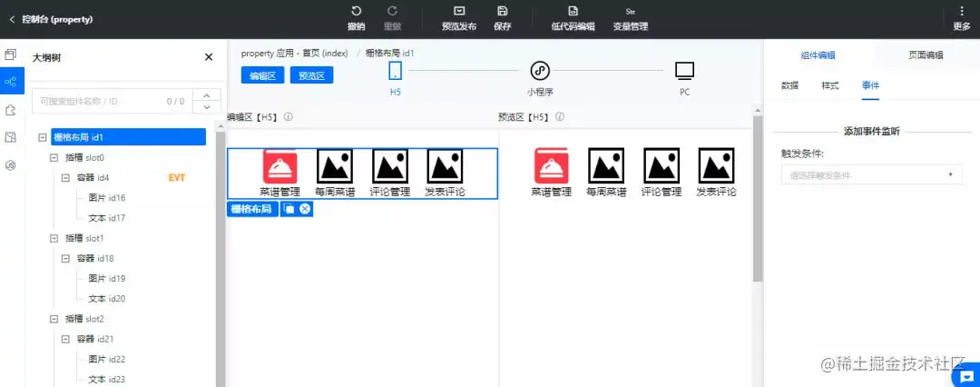The image size is (980, 387).
Task: Open the JS hexagon icon in sidebar
Action: point(10,164)
